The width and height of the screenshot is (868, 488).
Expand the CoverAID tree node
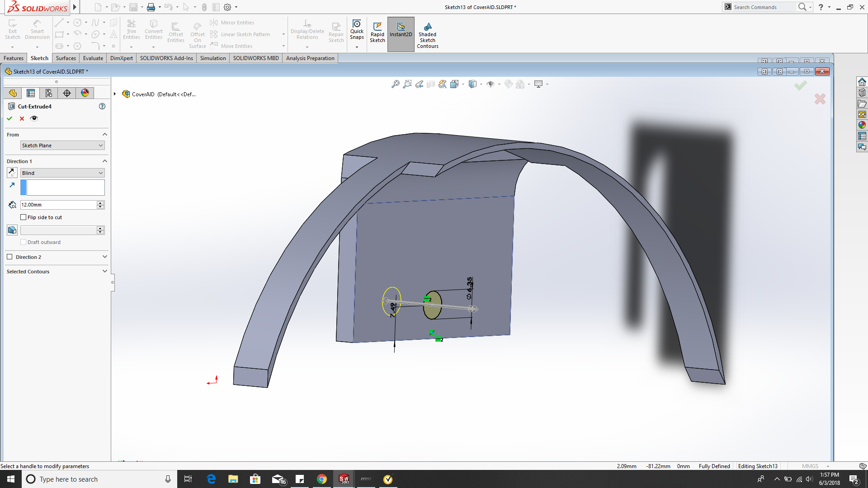115,94
